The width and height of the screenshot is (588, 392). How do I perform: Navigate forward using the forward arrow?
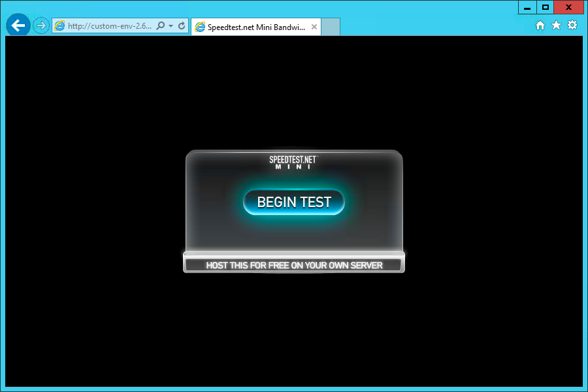click(x=41, y=25)
